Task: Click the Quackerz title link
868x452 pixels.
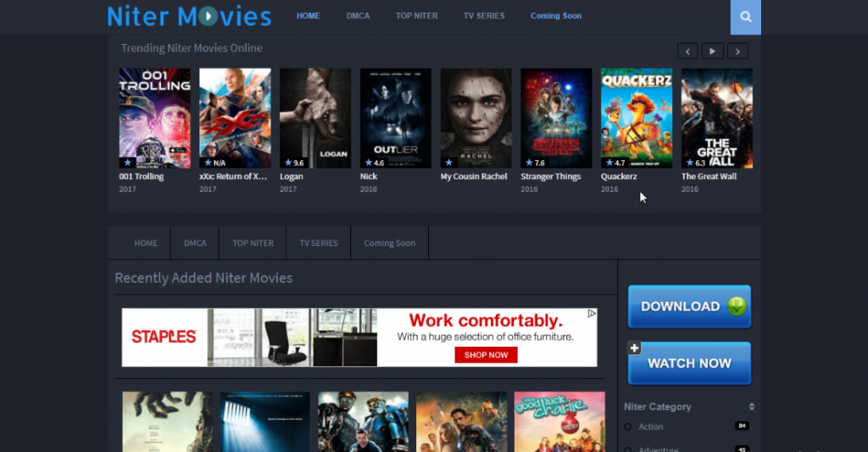Action: pos(619,176)
